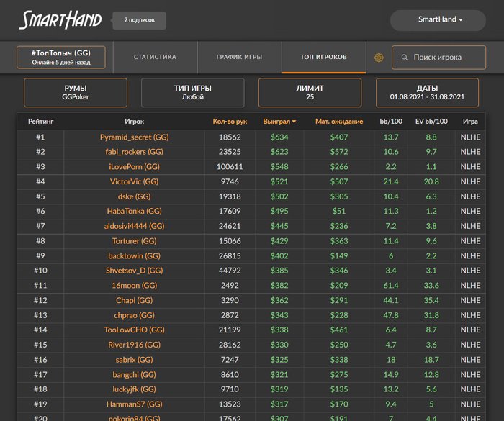Click the SmartHand logo

(x=60, y=20)
